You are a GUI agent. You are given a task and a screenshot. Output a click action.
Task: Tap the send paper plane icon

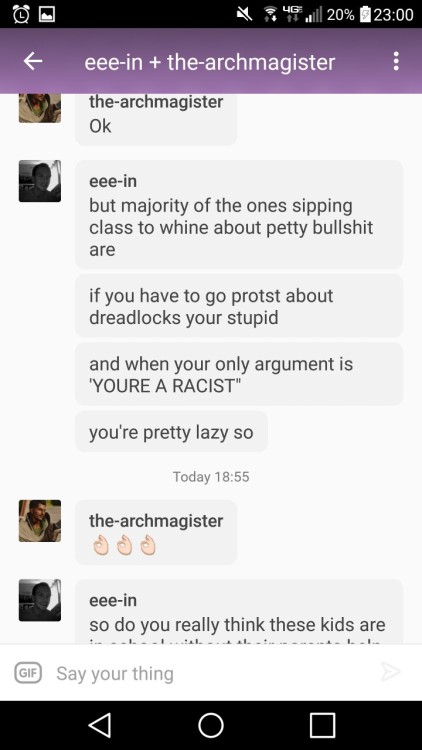391,672
